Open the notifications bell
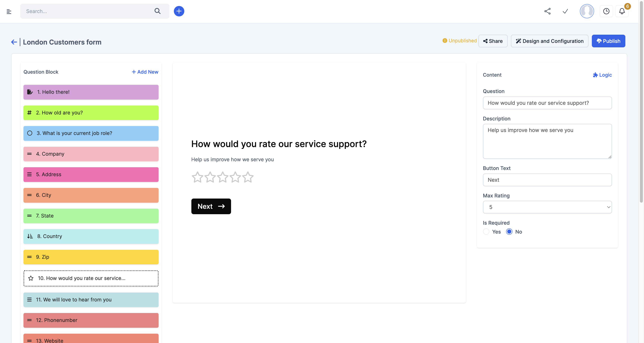The width and height of the screenshot is (644, 343). pos(622,11)
